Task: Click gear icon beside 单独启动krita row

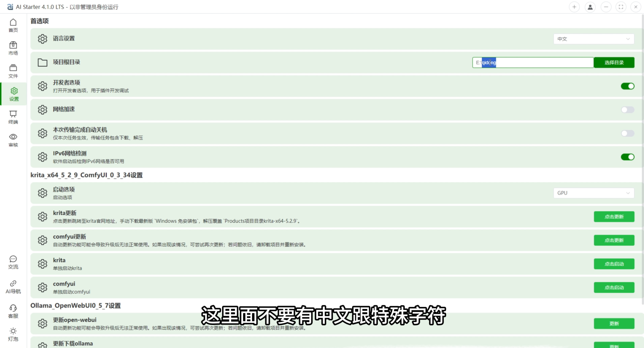Action: 42,264
